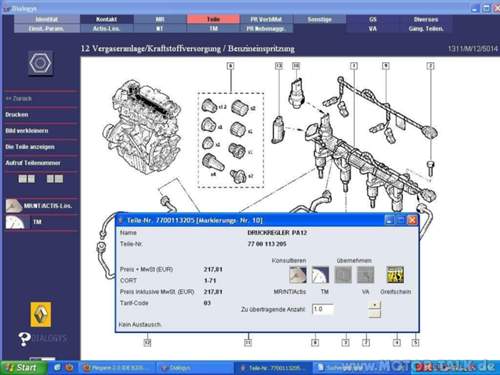The width and height of the screenshot is (500, 375).
Task: Open MR/NT/Actis consult icon in dialog
Action: coord(298,275)
